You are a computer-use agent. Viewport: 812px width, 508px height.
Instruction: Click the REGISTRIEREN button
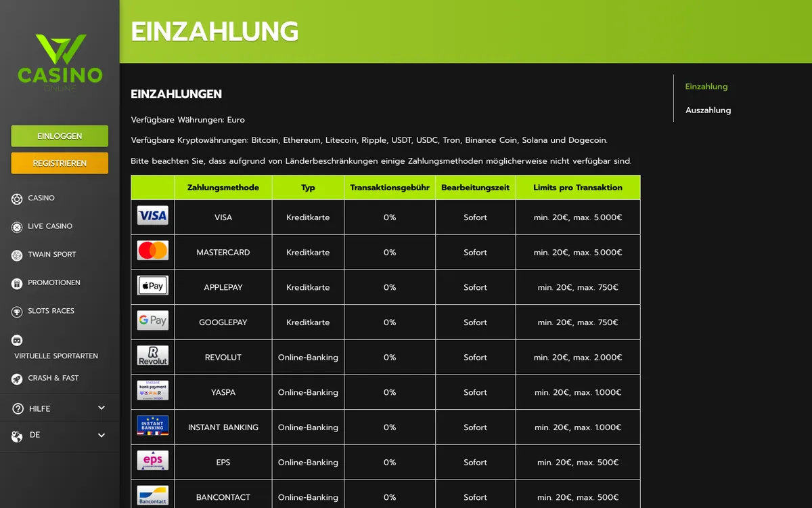[60, 163]
